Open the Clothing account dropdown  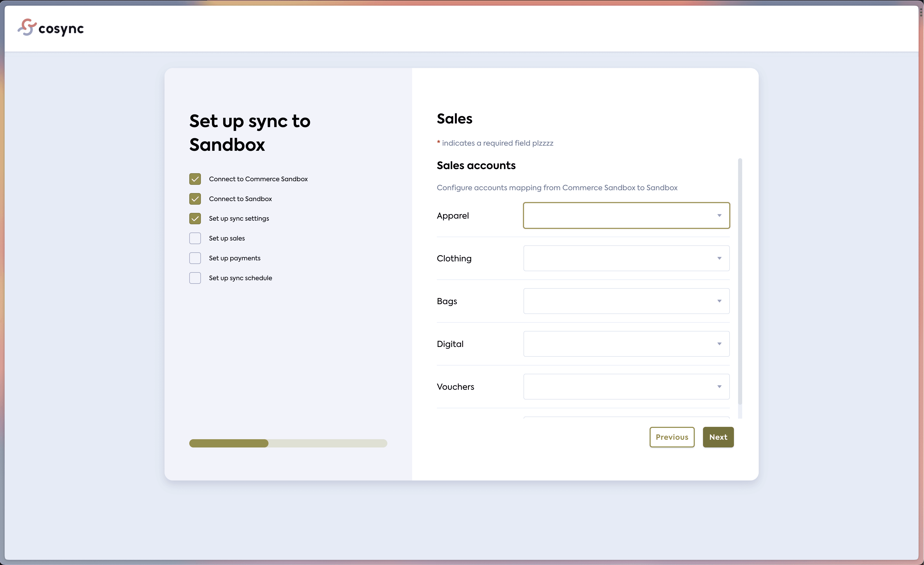[626, 258]
